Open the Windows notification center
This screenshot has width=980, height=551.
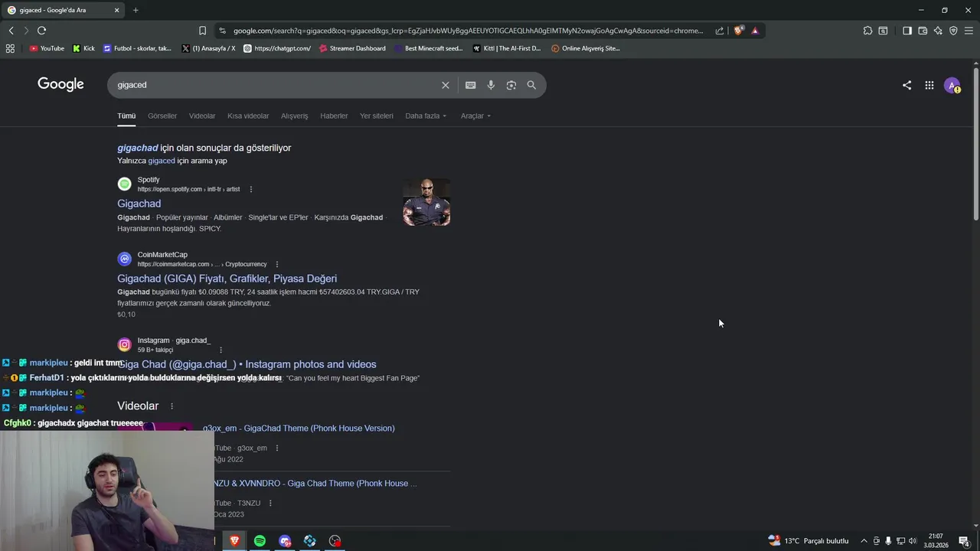pyautogui.click(x=964, y=541)
